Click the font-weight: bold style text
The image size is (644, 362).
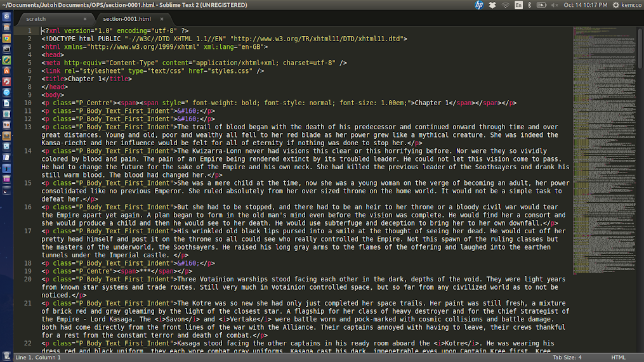pyautogui.click(x=227, y=103)
